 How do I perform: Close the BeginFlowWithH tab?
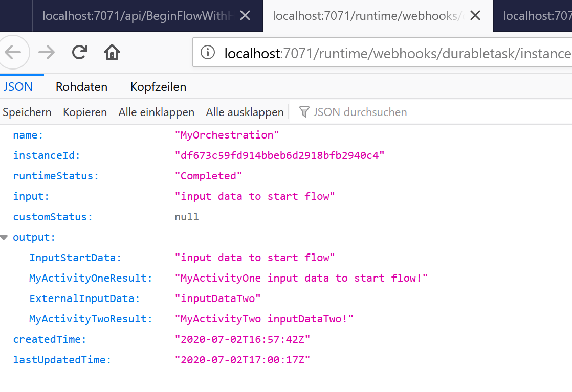(245, 16)
